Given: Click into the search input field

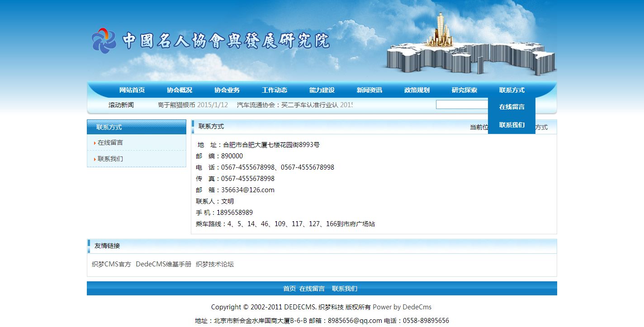Looking at the screenshot, I should (461, 104).
